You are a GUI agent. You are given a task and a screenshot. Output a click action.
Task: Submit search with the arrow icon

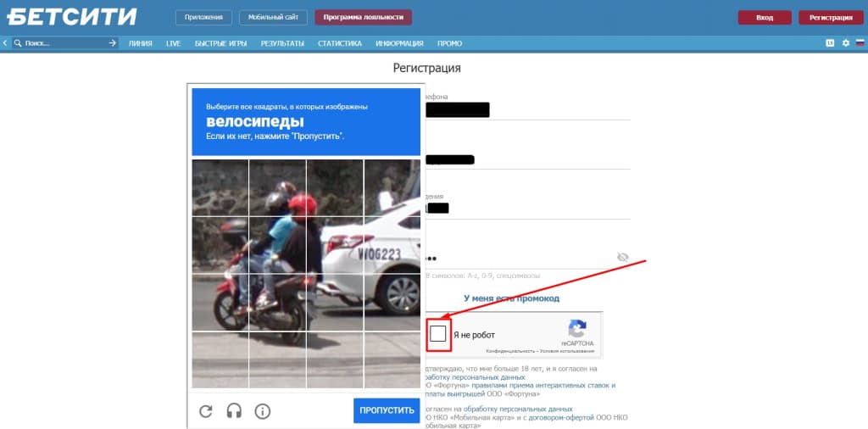click(x=113, y=43)
